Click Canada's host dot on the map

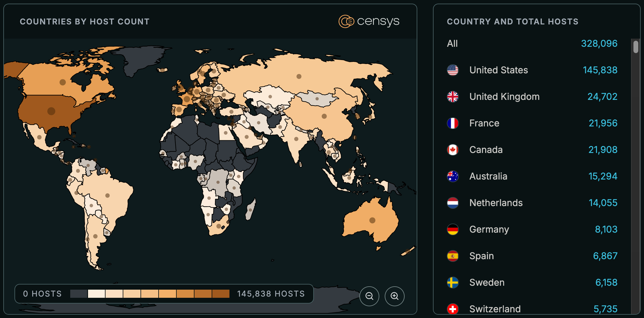pos(63,82)
